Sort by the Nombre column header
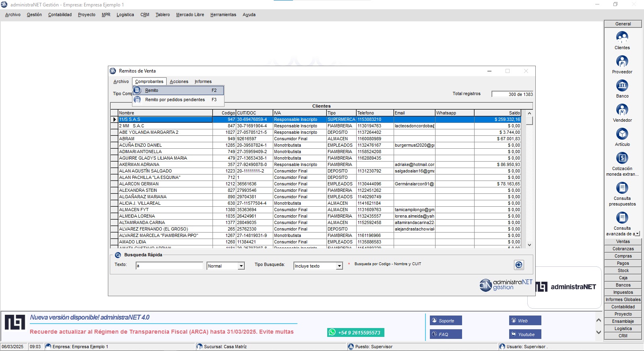The height and width of the screenshot is (351, 644). point(165,113)
